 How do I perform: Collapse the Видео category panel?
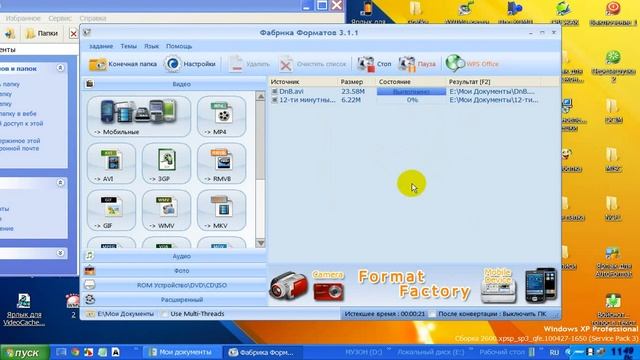[174, 84]
